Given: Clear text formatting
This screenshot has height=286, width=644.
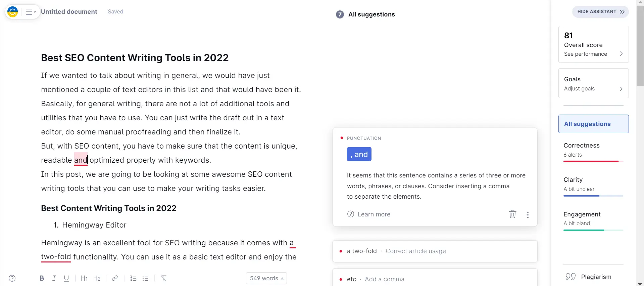Looking at the screenshot, I should [x=164, y=278].
